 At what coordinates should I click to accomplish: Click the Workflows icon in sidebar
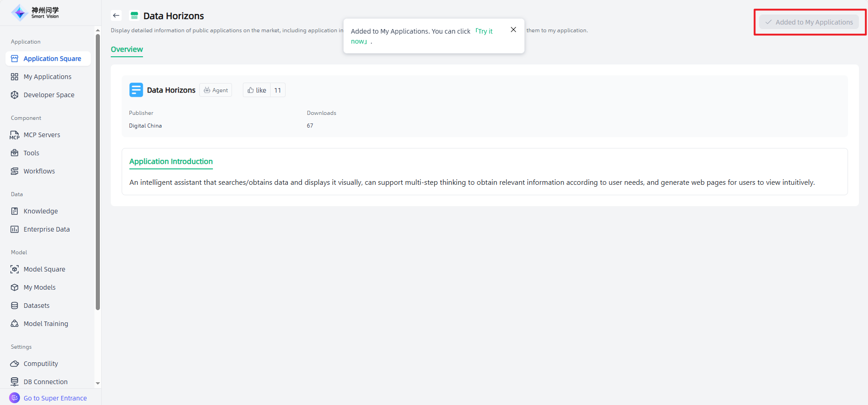tap(15, 171)
